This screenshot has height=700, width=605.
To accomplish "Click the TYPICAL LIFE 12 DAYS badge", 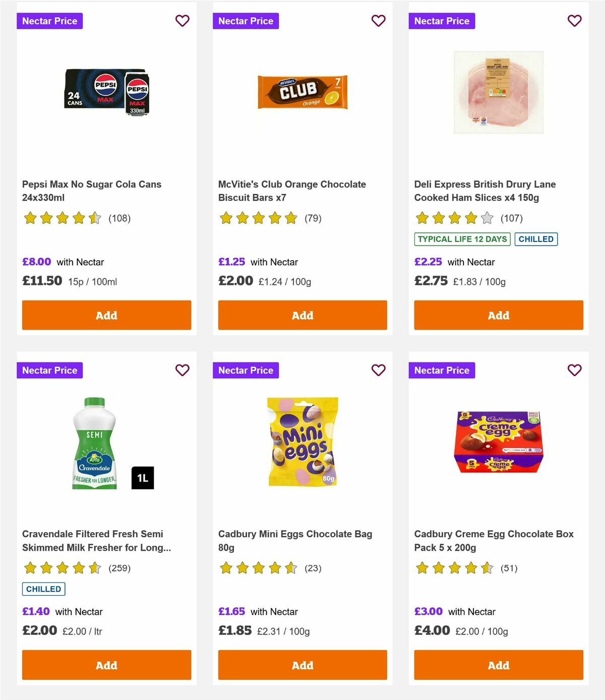I will click(462, 239).
